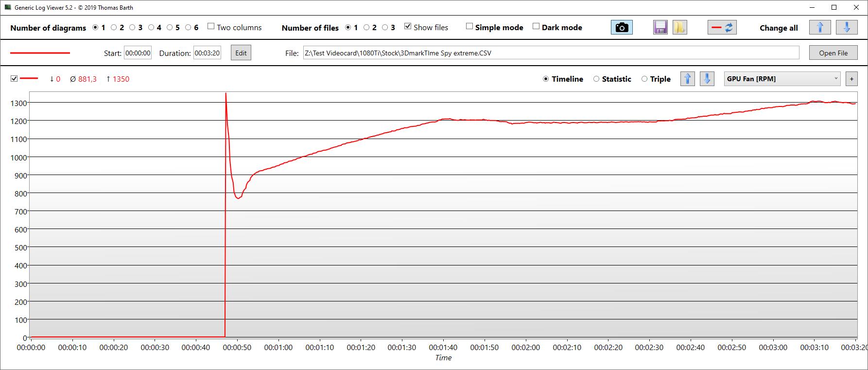Click the up arrow left of the GPU Fan dropdown
Image resolution: width=868 pixels, height=370 pixels.
pos(688,79)
